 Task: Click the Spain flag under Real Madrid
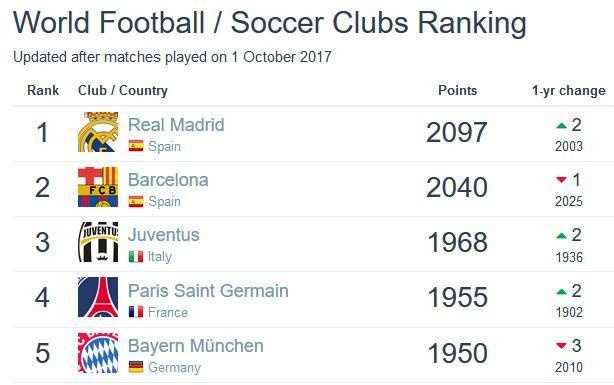(136, 146)
